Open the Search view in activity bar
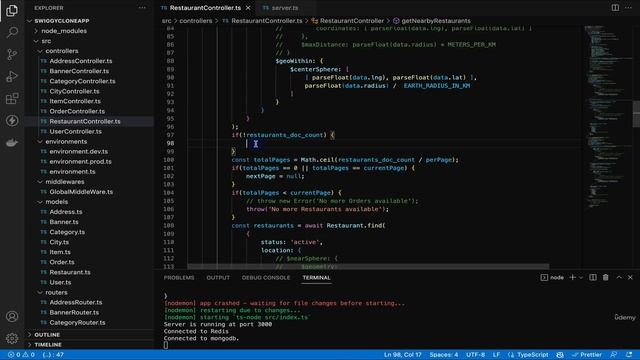640x360 pixels. point(12,32)
